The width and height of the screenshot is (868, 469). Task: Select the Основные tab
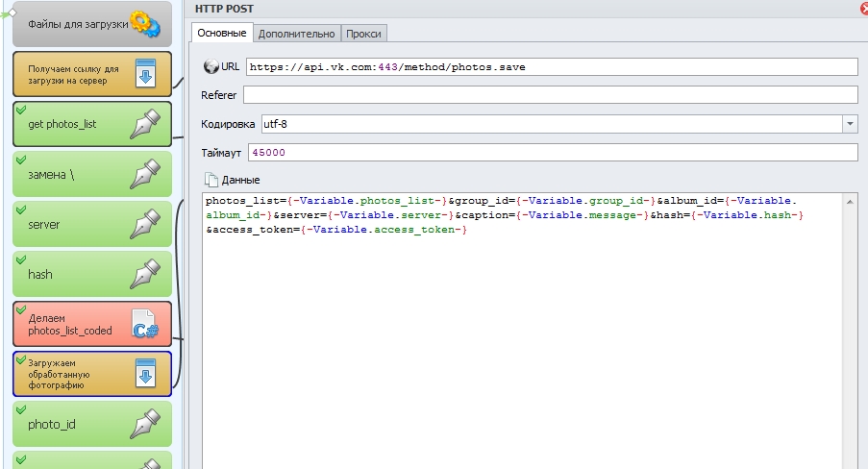[x=222, y=33]
